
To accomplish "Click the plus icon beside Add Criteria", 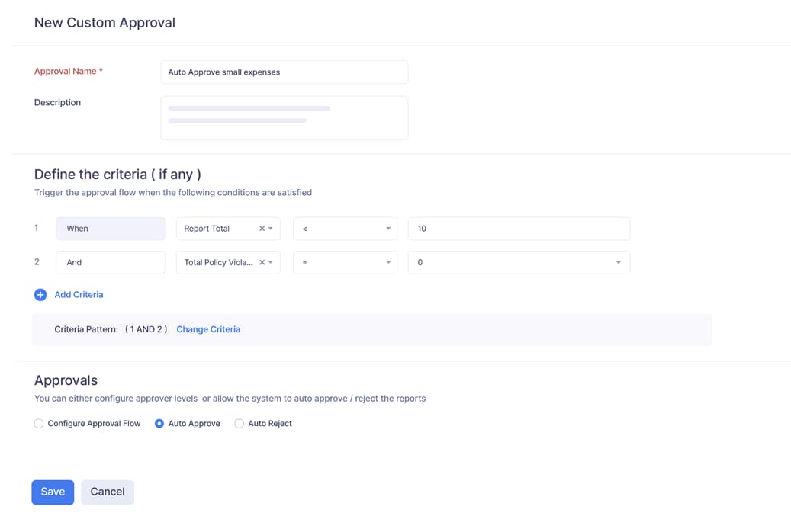I will (40, 295).
